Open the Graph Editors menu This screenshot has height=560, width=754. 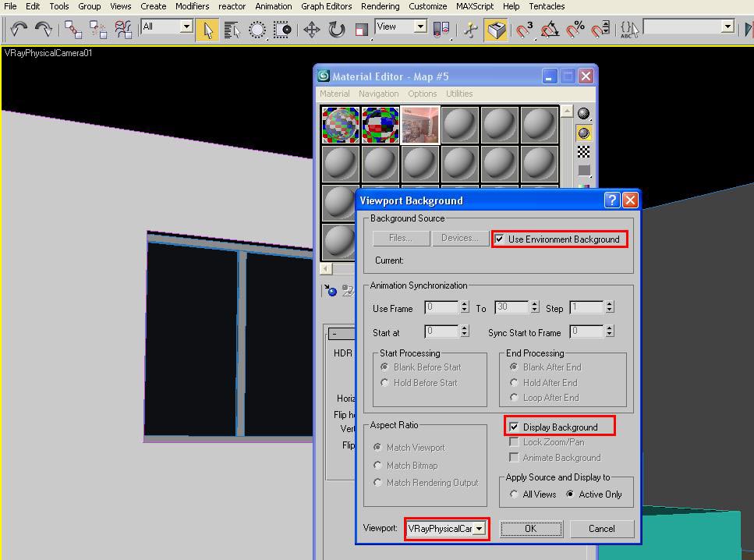(x=326, y=6)
